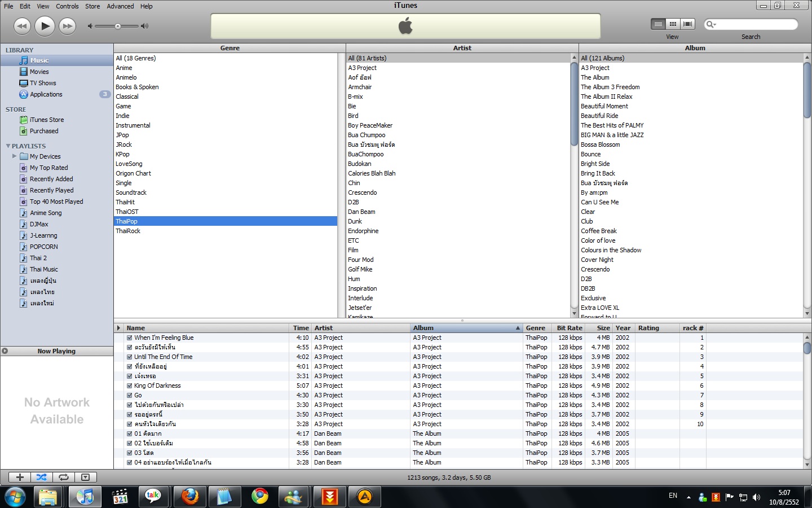Switch to list view
Image resolution: width=812 pixels, height=508 pixels.
click(658, 24)
